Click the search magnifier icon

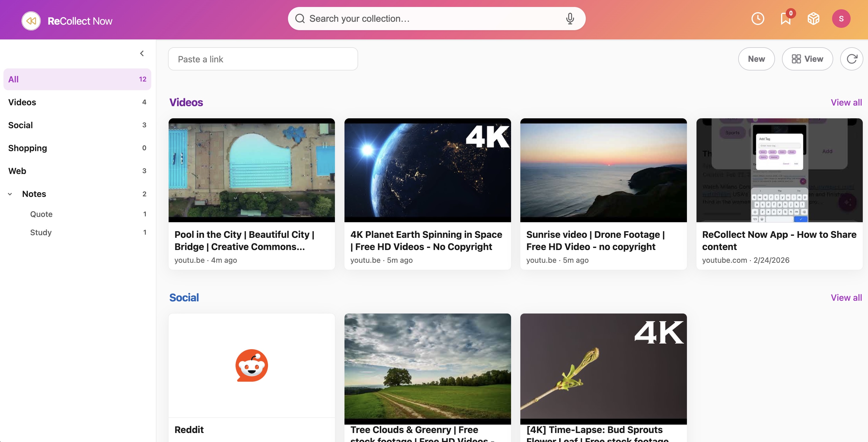pyautogui.click(x=300, y=19)
